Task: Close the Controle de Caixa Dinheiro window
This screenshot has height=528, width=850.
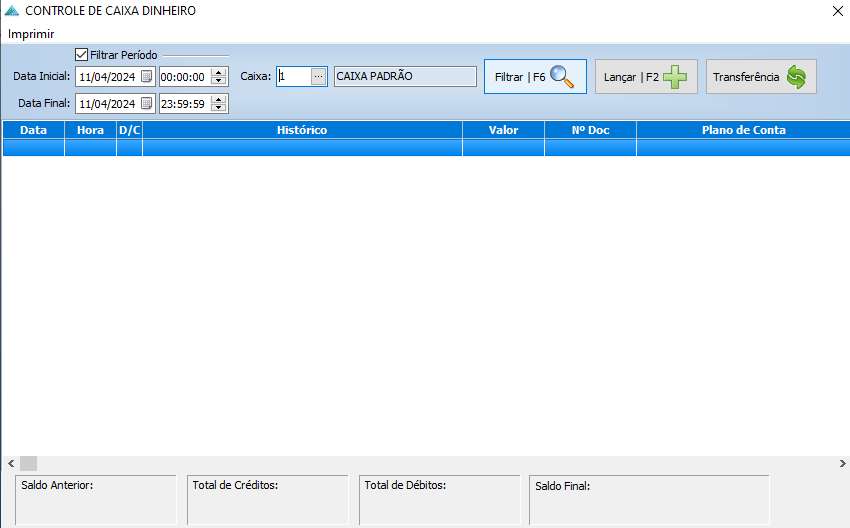Action: [x=838, y=11]
